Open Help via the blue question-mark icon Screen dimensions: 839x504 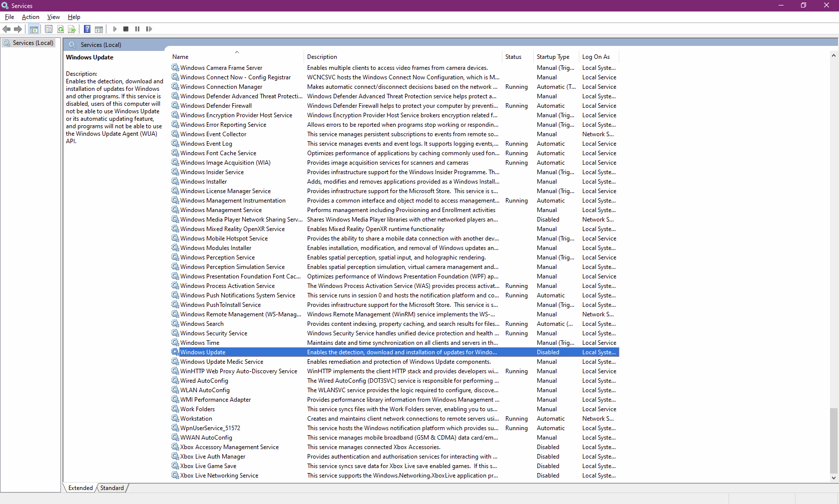pos(87,29)
